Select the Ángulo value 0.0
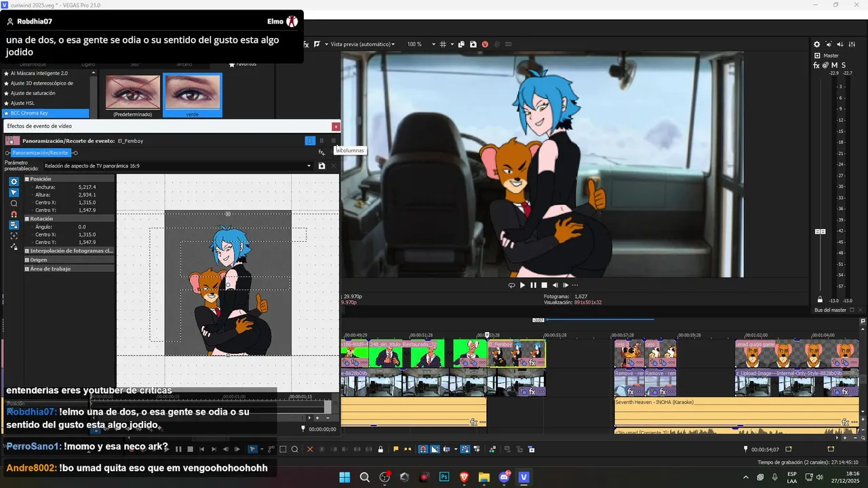868x488 pixels. (82, 227)
